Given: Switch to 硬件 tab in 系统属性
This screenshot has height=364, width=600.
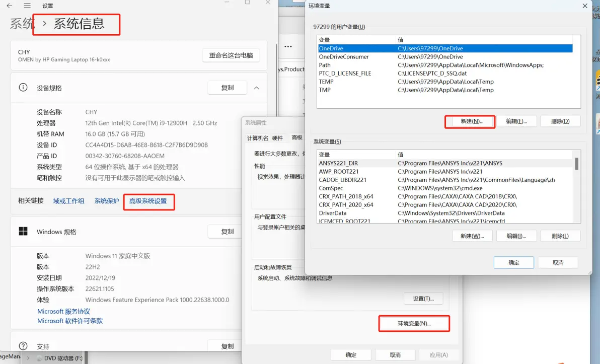Looking at the screenshot, I should coord(277,138).
